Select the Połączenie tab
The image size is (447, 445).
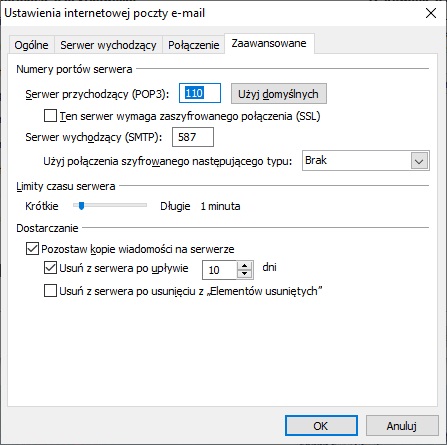[193, 45]
